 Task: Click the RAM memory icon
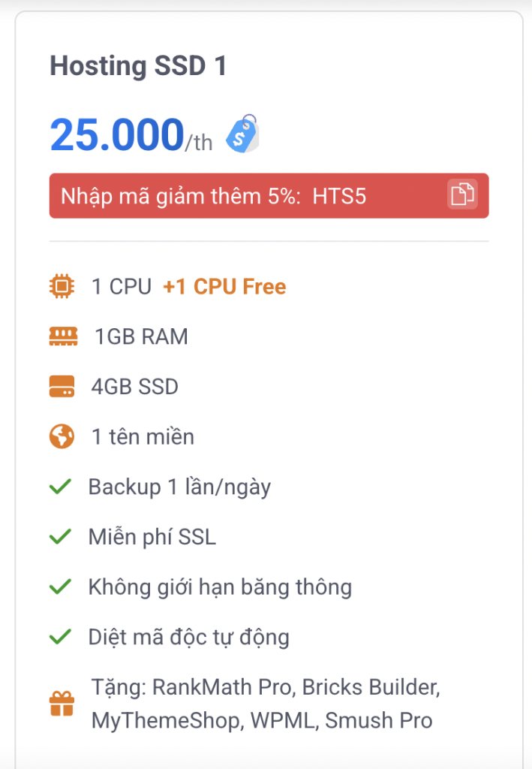click(x=63, y=336)
